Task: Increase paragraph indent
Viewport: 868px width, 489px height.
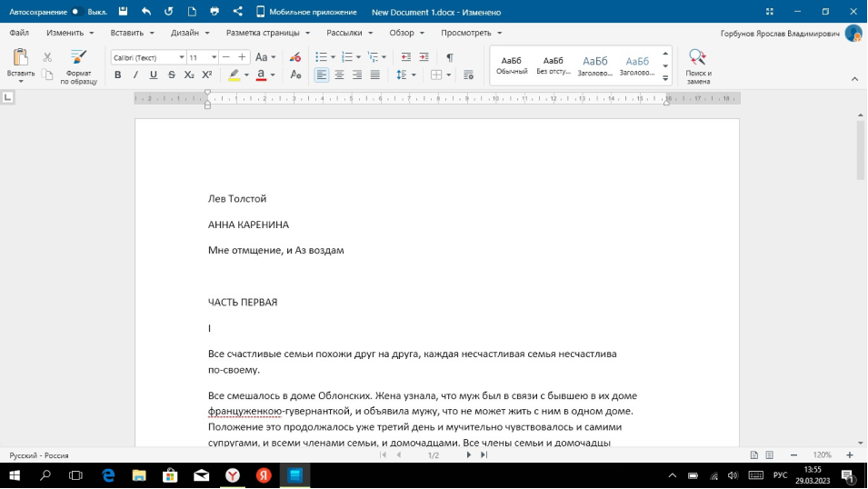Action: click(424, 57)
